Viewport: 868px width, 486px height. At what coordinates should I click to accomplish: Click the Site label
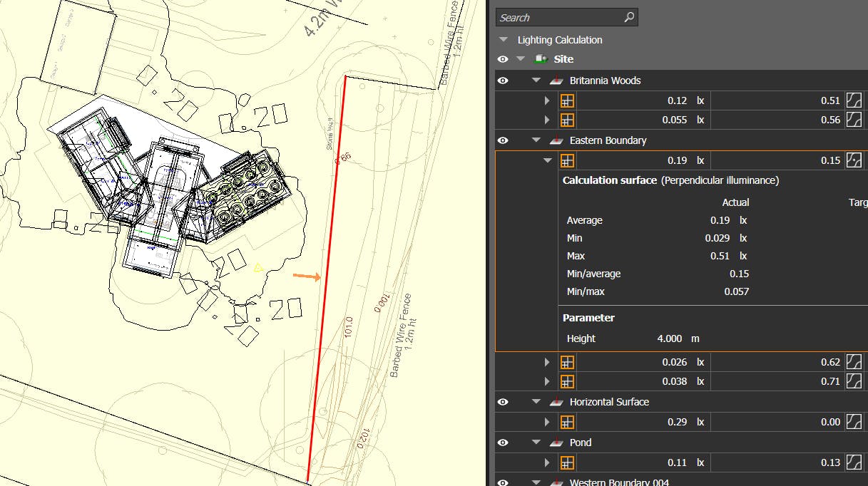[563, 59]
